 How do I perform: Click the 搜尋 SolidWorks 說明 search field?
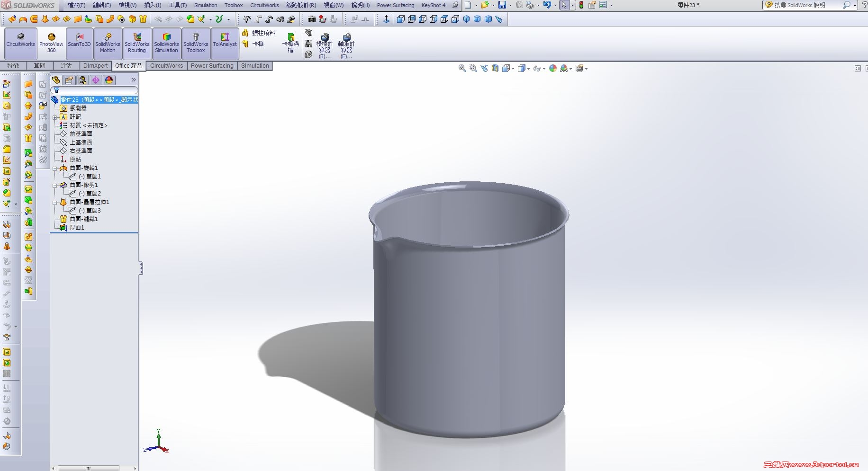(810, 5)
